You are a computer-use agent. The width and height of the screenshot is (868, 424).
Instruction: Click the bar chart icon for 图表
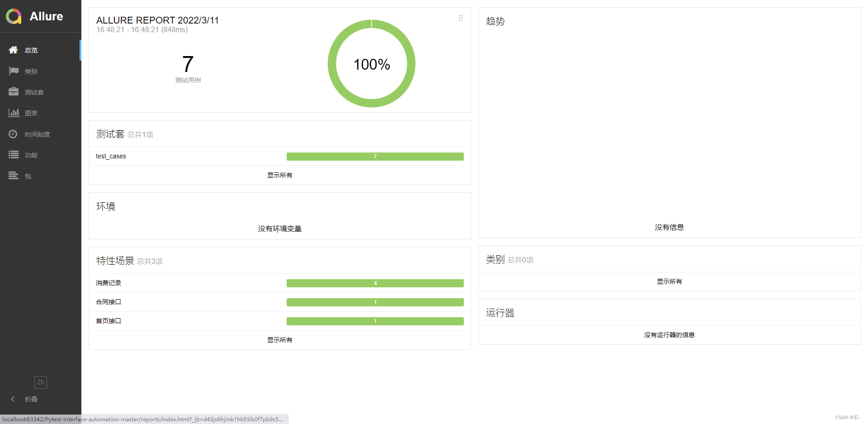[14, 113]
